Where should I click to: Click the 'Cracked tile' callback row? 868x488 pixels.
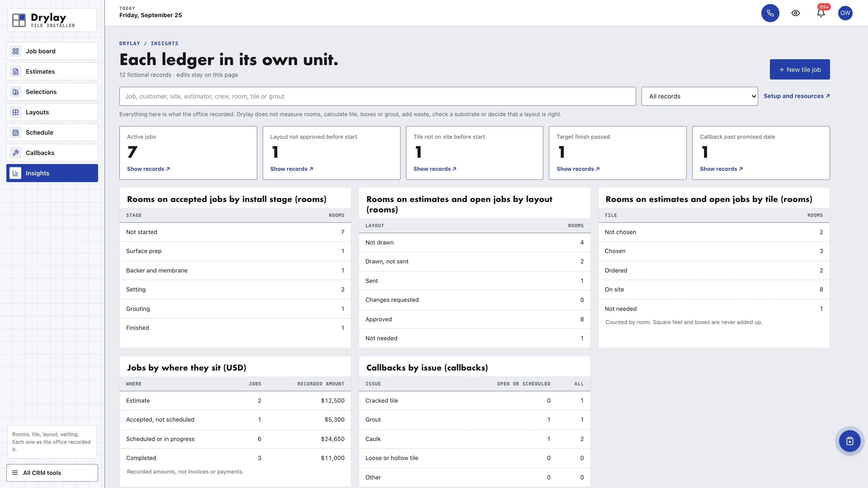pyautogui.click(x=474, y=400)
